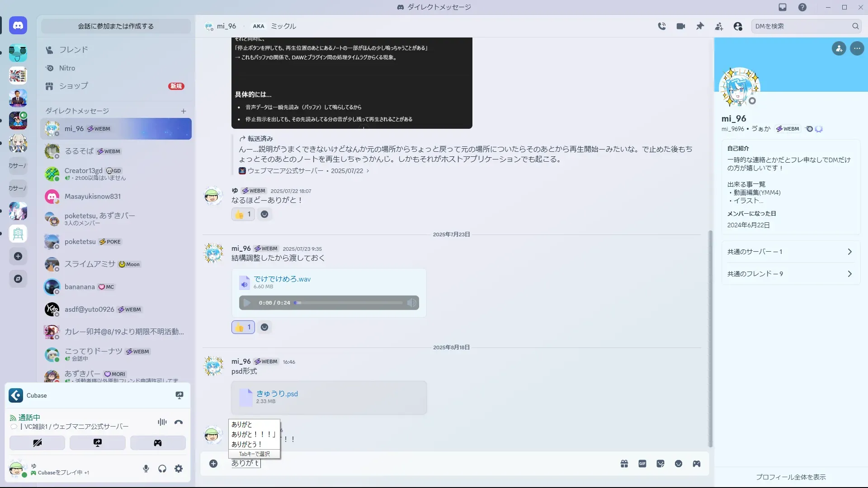Expand mutual servers list
This screenshot has width=868, height=488.
[790, 252]
